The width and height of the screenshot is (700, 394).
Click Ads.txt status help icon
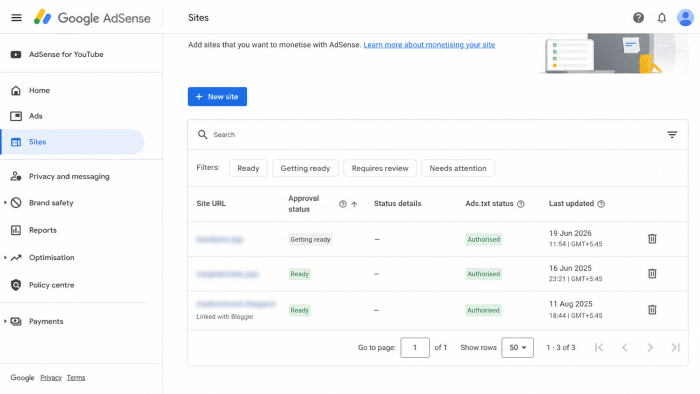pos(521,204)
